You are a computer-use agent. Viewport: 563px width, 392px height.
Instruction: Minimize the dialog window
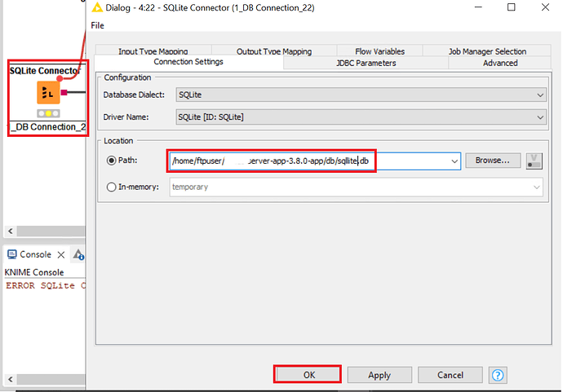pyautogui.click(x=478, y=7)
